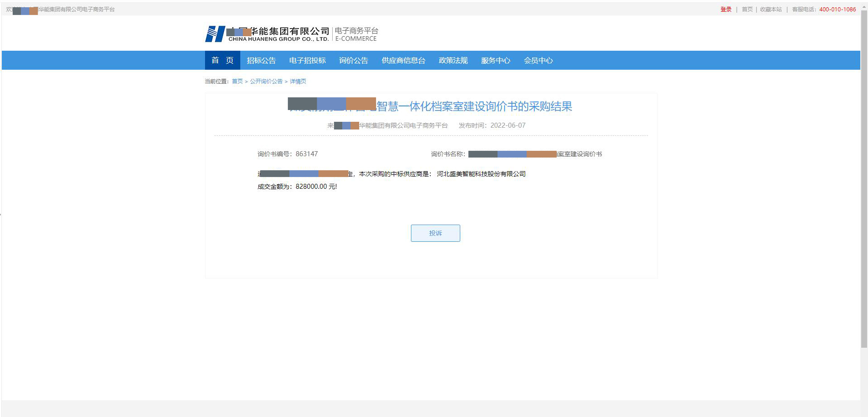Click the 采购结果 announcement title

point(474,106)
